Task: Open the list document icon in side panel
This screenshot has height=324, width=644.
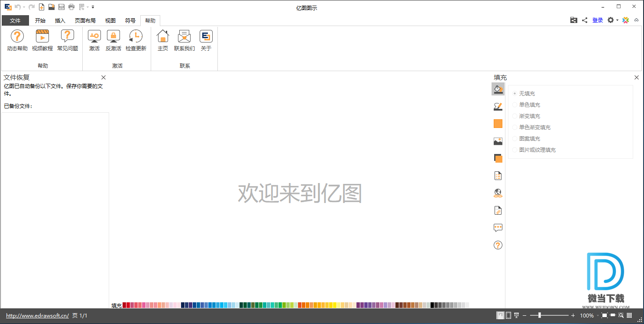Action: point(498,176)
